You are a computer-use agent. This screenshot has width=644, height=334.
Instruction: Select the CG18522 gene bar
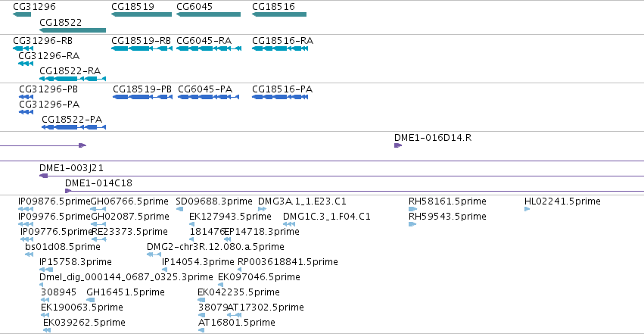point(73,30)
